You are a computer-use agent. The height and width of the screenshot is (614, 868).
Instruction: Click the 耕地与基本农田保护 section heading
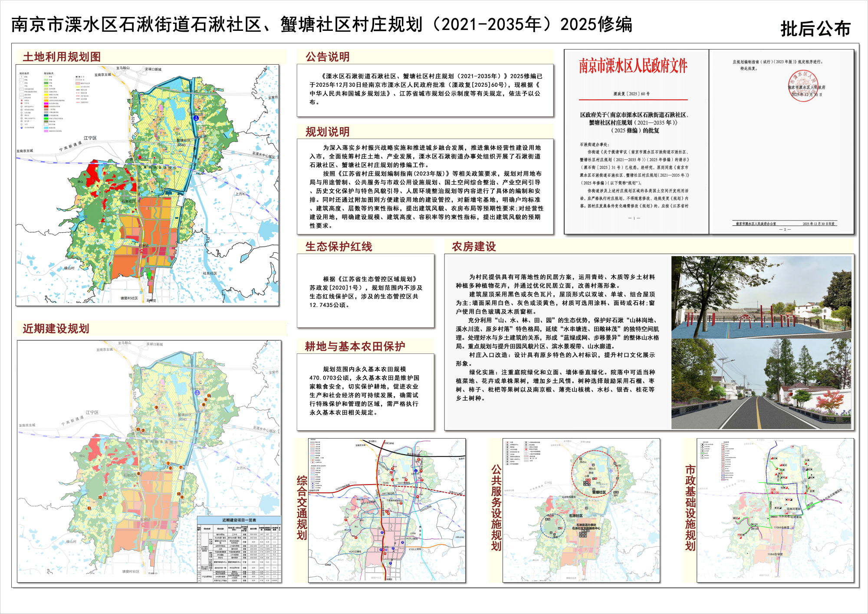(355, 347)
